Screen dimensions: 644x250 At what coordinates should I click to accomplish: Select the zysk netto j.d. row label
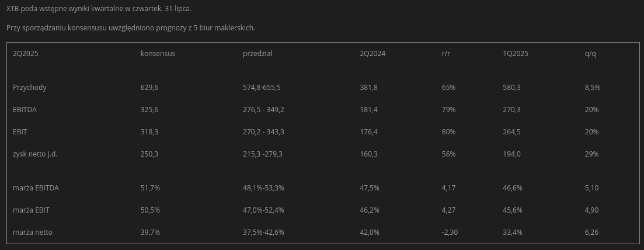35,154
